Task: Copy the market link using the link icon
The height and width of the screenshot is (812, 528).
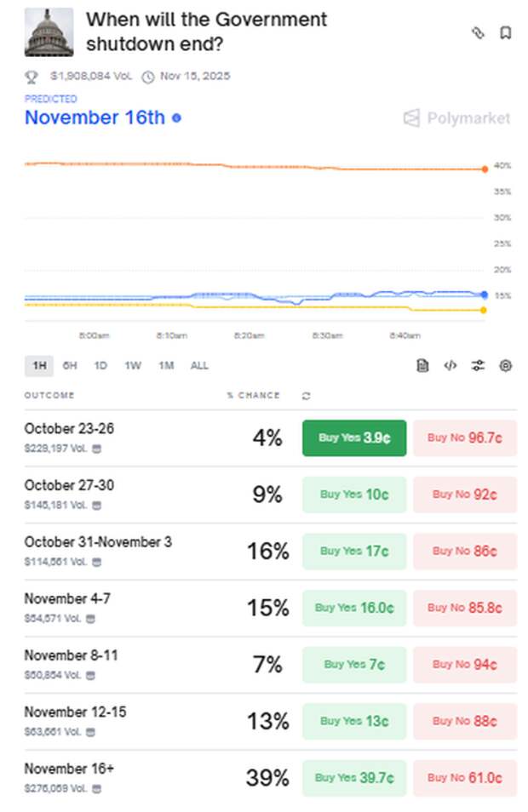Action: [478, 33]
